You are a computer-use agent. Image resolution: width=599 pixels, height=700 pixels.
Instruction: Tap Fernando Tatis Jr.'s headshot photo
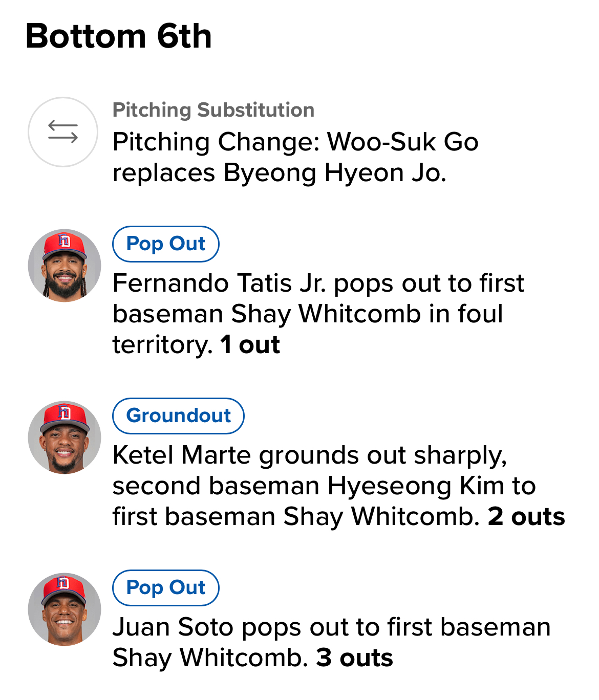click(65, 266)
